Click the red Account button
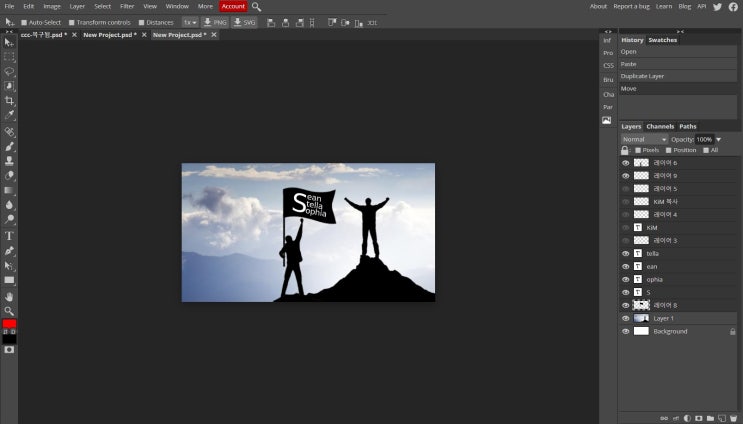Screen dimensions: 743x424 (x=233, y=7)
